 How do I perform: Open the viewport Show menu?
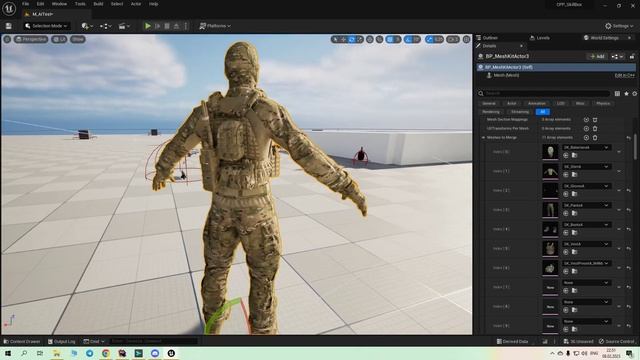[78, 39]
